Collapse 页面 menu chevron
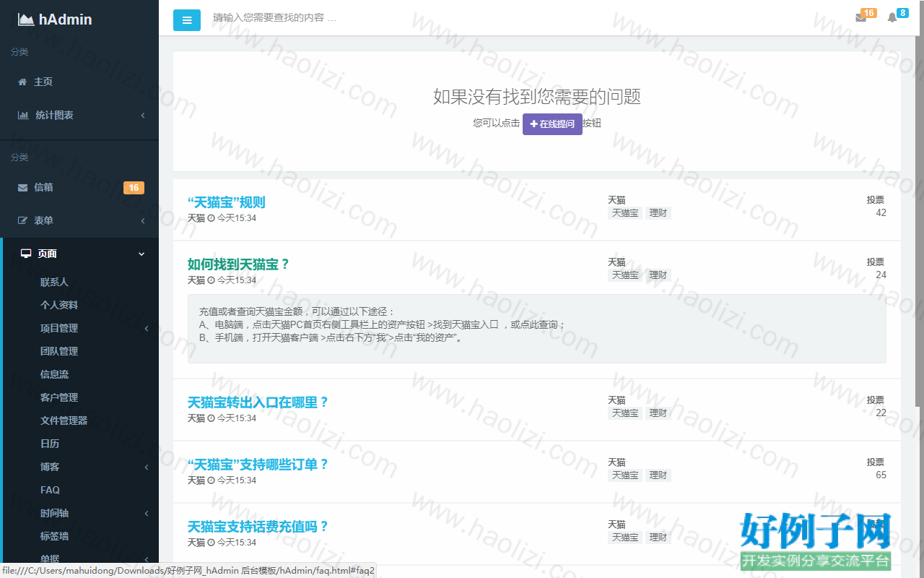Viewport: 924px width, 578px height. 141,254
